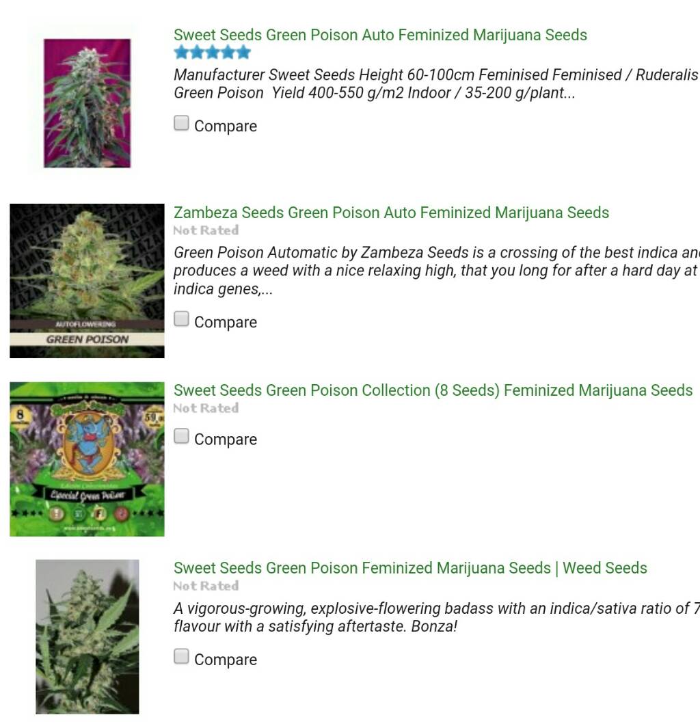Click the Zambeza product description text
The image size is (700, 728).
[436, 271]
